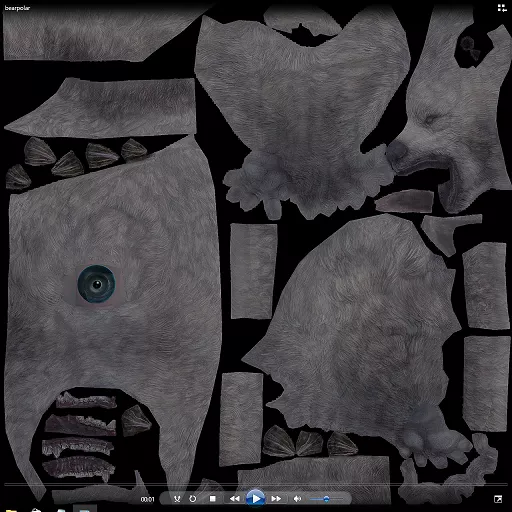This screenshot has width=512, height=512.
Task: Start the video with the blue Play button
Action: pos(255,499)
